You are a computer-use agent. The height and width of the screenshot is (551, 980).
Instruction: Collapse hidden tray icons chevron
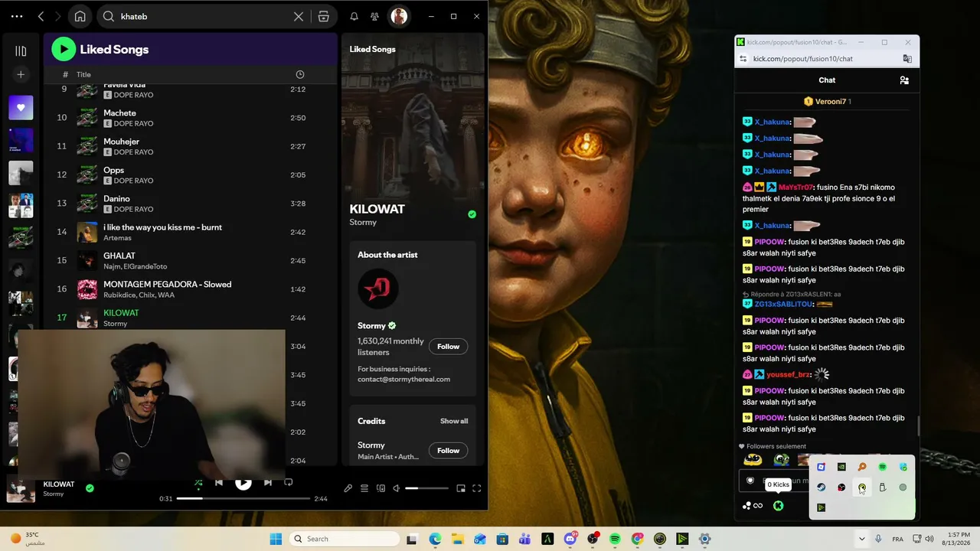[x=861, y=539]
